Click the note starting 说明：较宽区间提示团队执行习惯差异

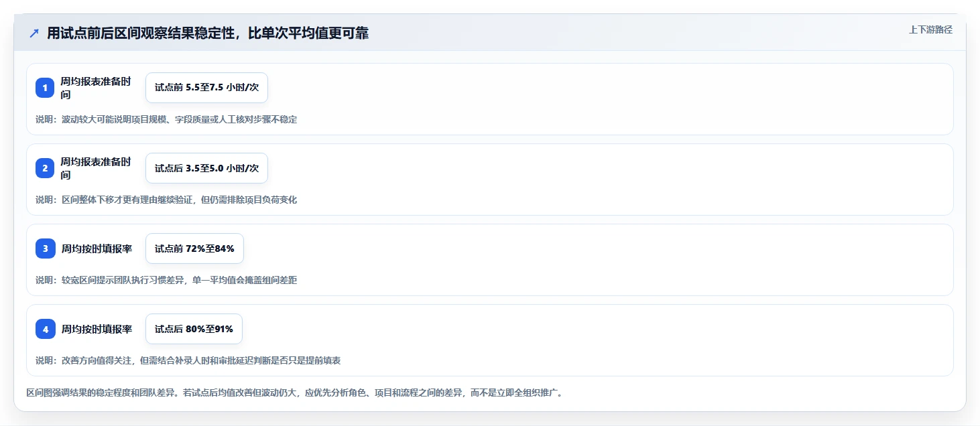click(x=166, y=280)
